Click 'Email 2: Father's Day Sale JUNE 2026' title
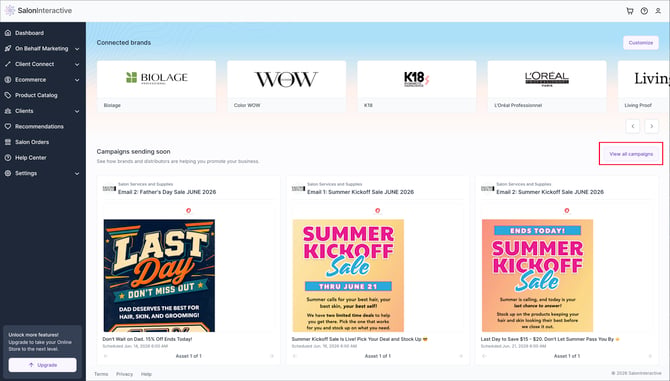 167,192
